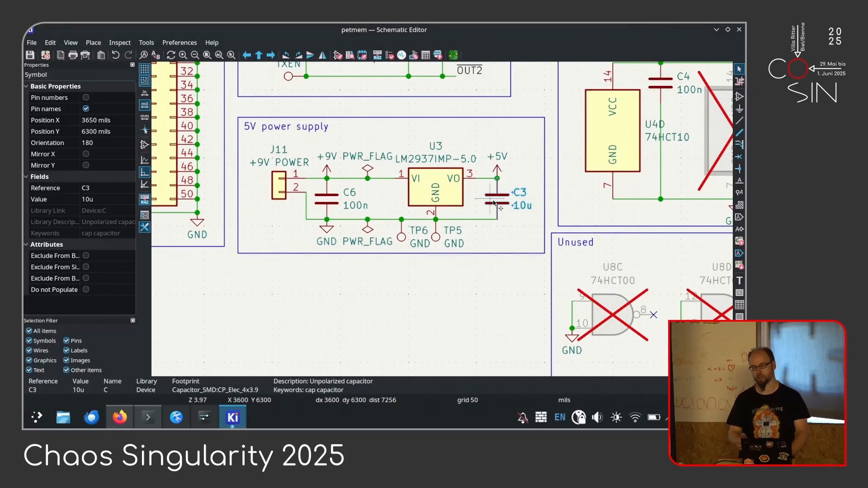Screen dimensions: 868x488
Task: Open Firefox from the taskbar
Action: pos(120,417)
